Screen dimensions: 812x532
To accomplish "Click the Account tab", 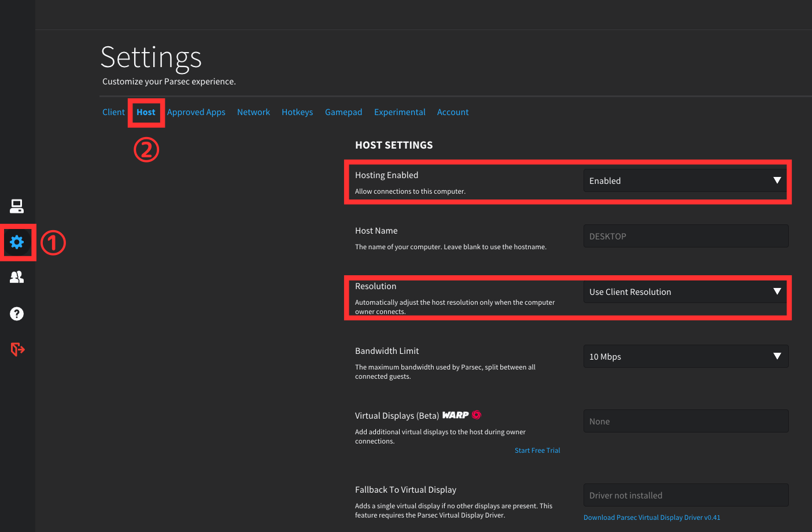I will coord(453,112).
